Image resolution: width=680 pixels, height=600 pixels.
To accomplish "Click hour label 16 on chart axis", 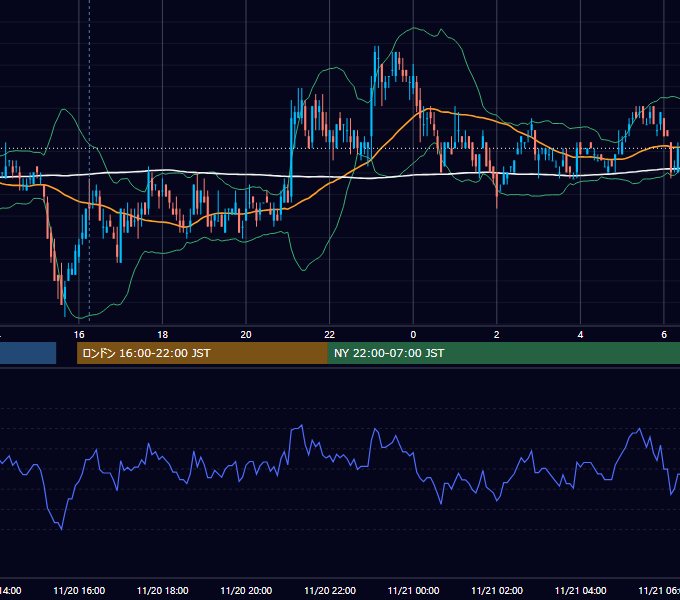I will [x=79, y=335].
